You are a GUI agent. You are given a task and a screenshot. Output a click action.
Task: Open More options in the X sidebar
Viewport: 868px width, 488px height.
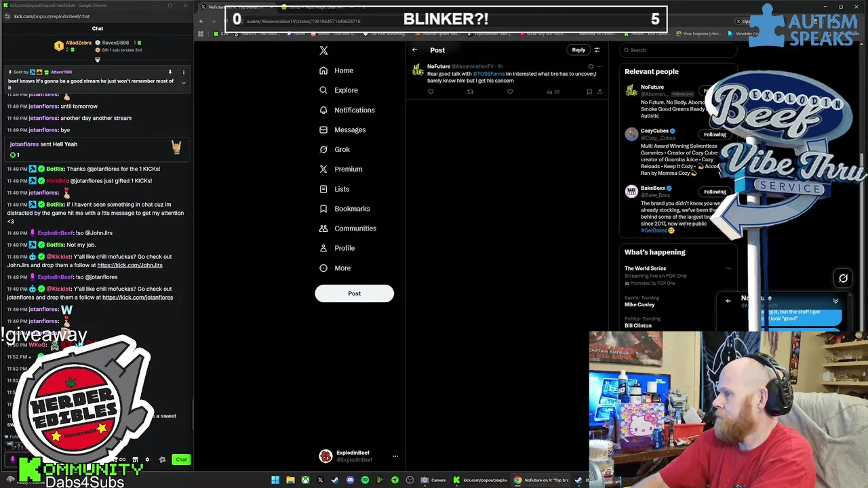coord(335,268)
